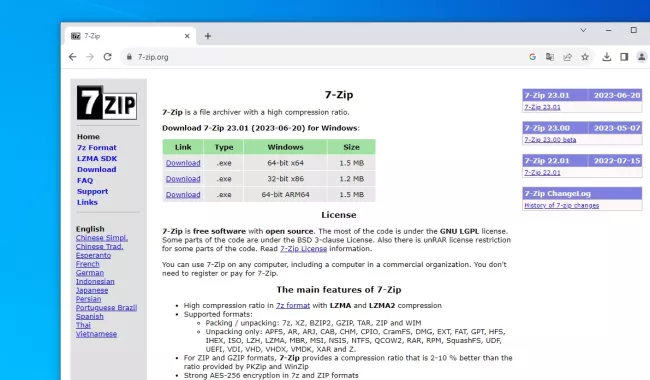Screen dimensions: 650x380
Task: Switch language to Chinese Simpl.
Action: pyautogui.click(x=102, y=238)
